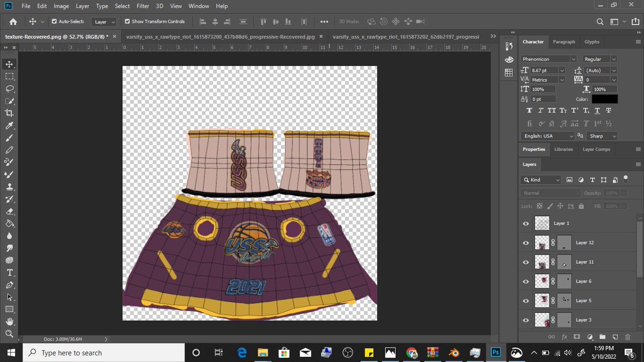Click the Underline text style button
644x362 pixels.
[597, 110]
